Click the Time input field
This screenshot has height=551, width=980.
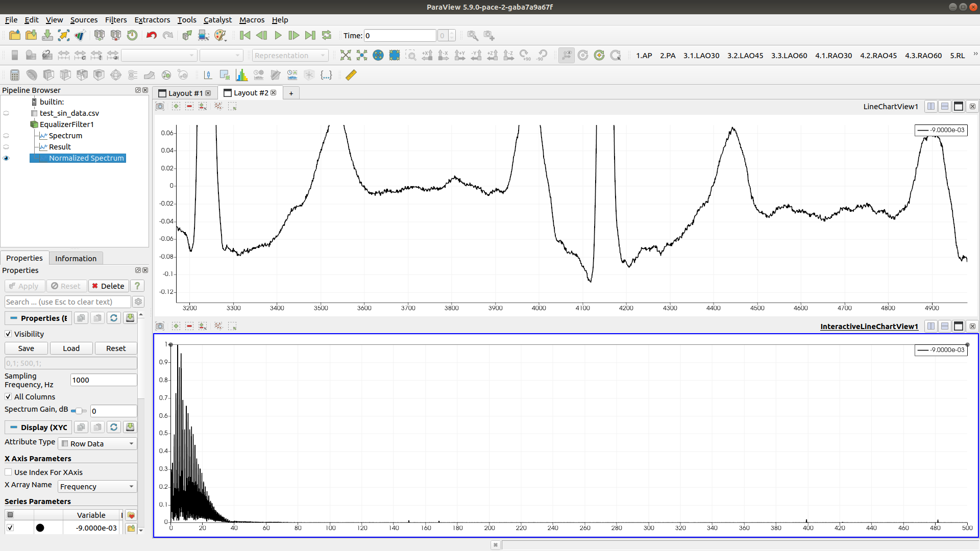tap(400, 35)
